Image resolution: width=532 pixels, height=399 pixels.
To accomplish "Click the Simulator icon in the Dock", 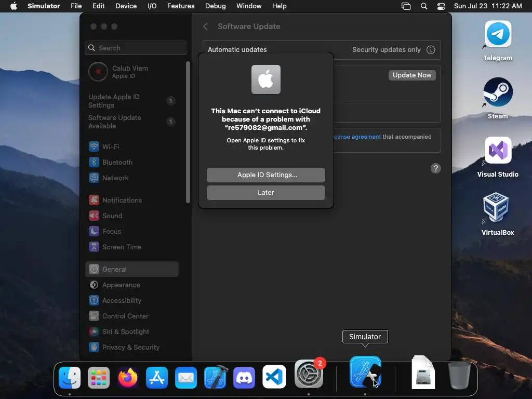I will pyautogui.click(x=365, y=372).
